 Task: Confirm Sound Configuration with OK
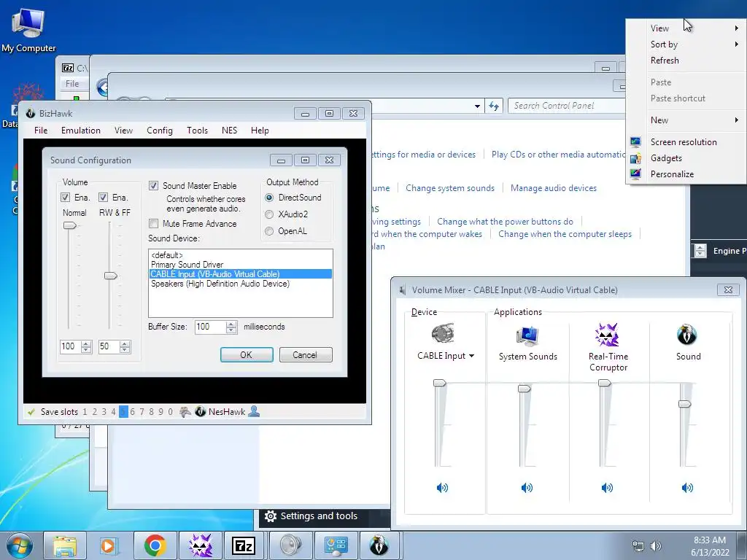pyautogui.click(x=247, y=355)
